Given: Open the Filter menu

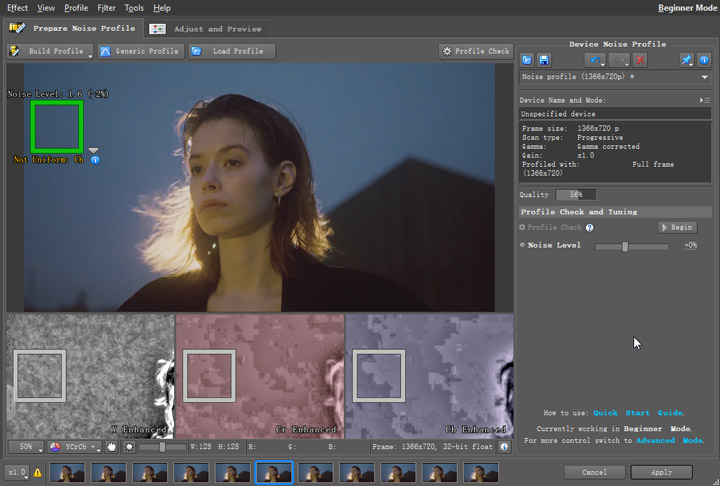Looking at the screenshot, I should pos(106,8).
